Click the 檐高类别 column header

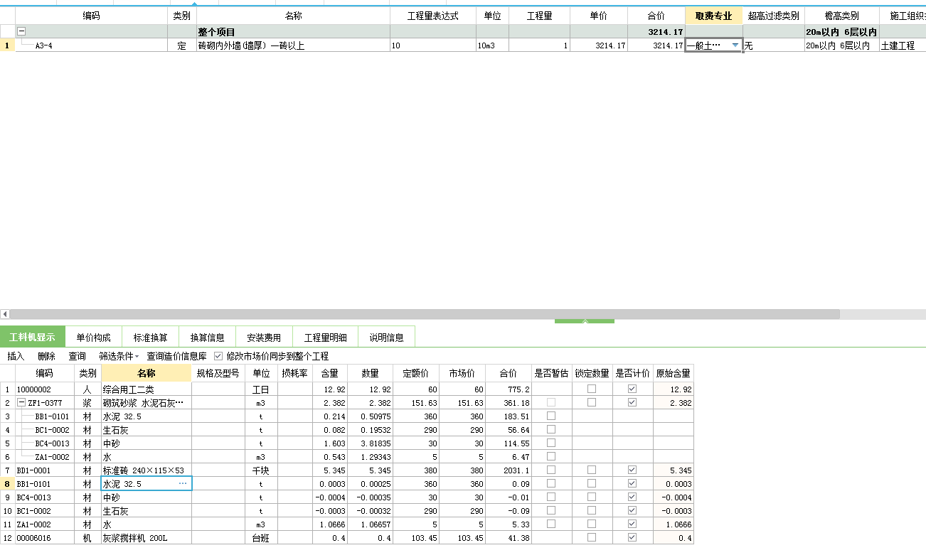pyautogui.click(x=841, y=16)
